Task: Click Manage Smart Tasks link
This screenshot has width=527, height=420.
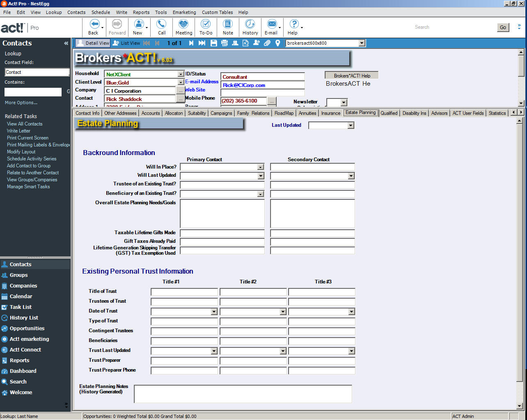Action: [x=28, y=187]
